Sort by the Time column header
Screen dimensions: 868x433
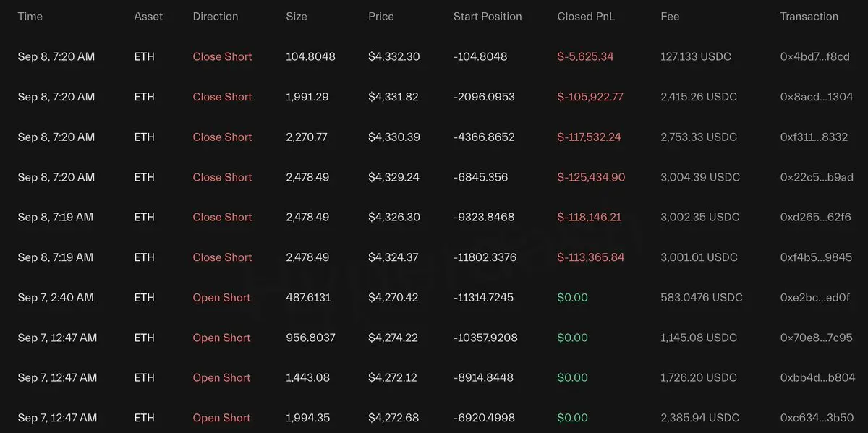click(x=30, y=16)
